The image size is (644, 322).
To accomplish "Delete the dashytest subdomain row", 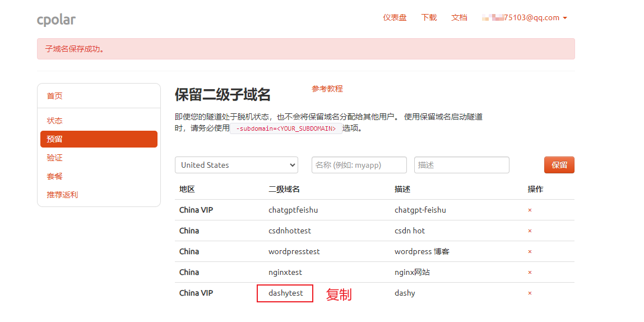I will click(x=530, y=293).
